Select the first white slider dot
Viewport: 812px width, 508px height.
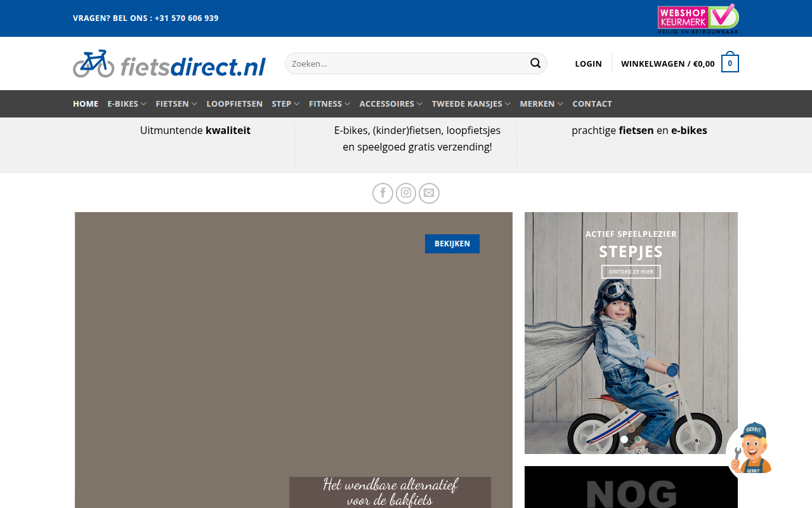624,439
